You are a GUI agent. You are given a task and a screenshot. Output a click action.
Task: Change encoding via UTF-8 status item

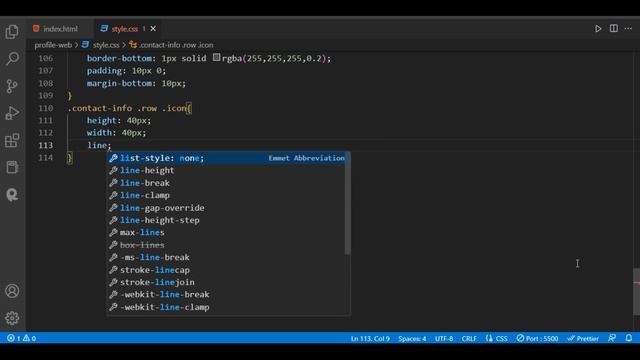pyautogui.click(x=444, y=338)
